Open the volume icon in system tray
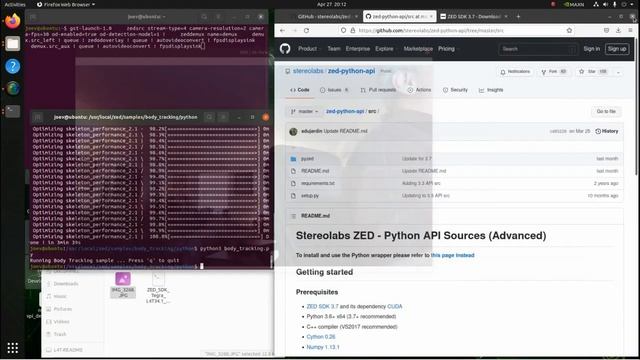This screenshot has height=360, width=640. (605, 4)
